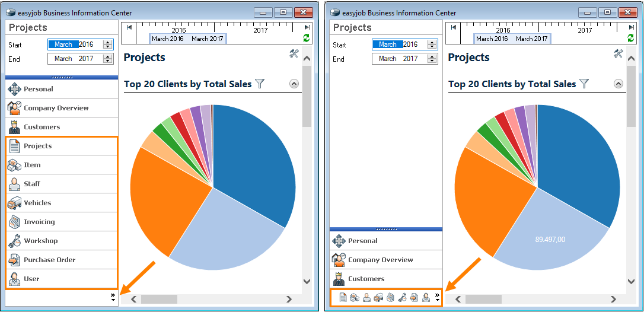Click the Workshop wrench icon in the right window's bottom strip
Image resolution: width=644 pixels, height=312 pixels.
coord(402,298)
